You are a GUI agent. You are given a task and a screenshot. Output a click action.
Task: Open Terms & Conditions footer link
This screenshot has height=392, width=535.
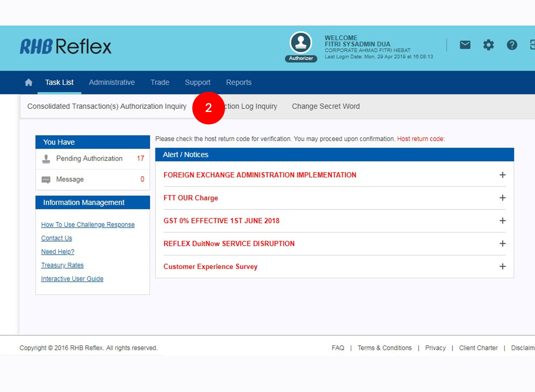tap(385, 348)
